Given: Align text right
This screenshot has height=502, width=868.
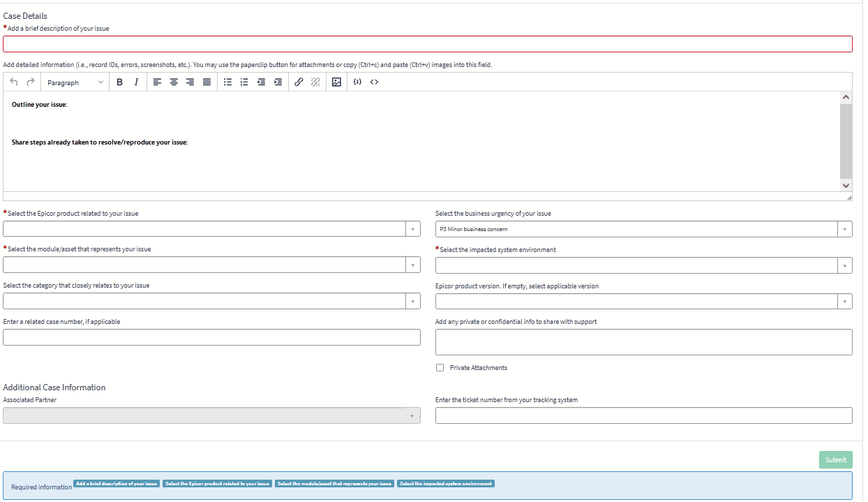Looking at the screenshot, I should pyautogui.click(x=190, y=82).
